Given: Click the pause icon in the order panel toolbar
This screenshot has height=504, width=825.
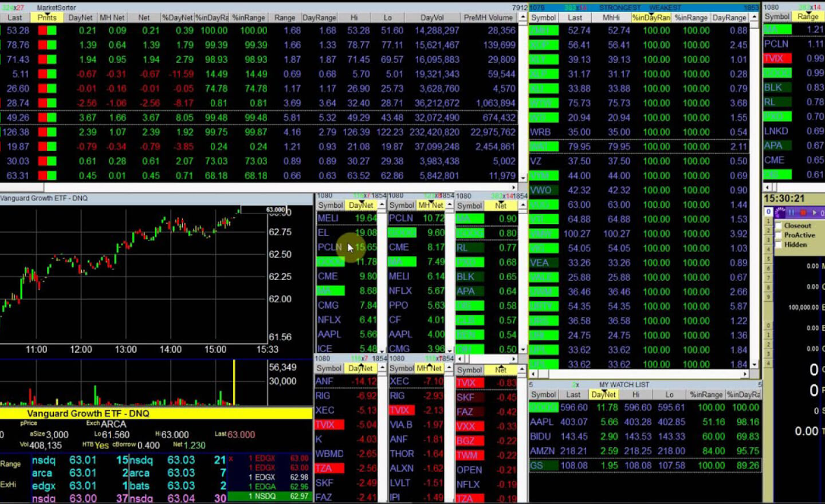Looking at the screenshot, I should click(791, 212).
